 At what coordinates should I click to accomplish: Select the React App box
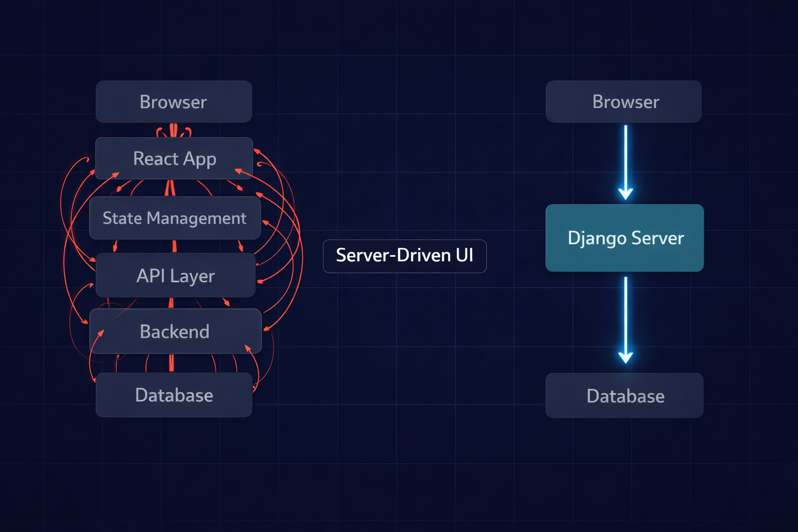[x=174, y=158]
